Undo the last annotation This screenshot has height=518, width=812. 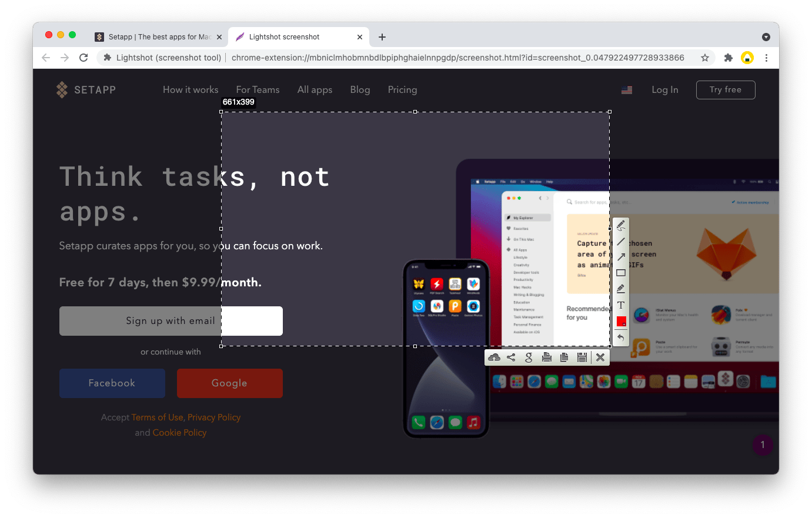621,337
